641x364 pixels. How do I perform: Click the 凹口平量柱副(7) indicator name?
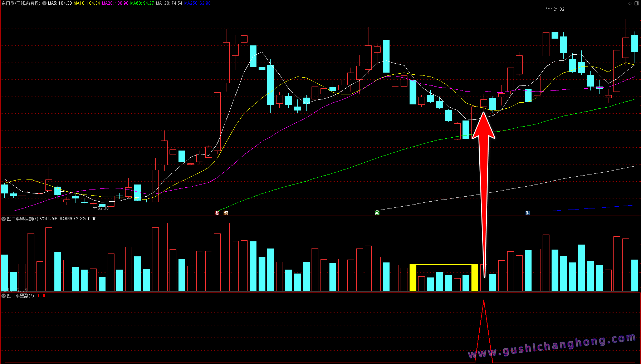click(x=22, y=219)
